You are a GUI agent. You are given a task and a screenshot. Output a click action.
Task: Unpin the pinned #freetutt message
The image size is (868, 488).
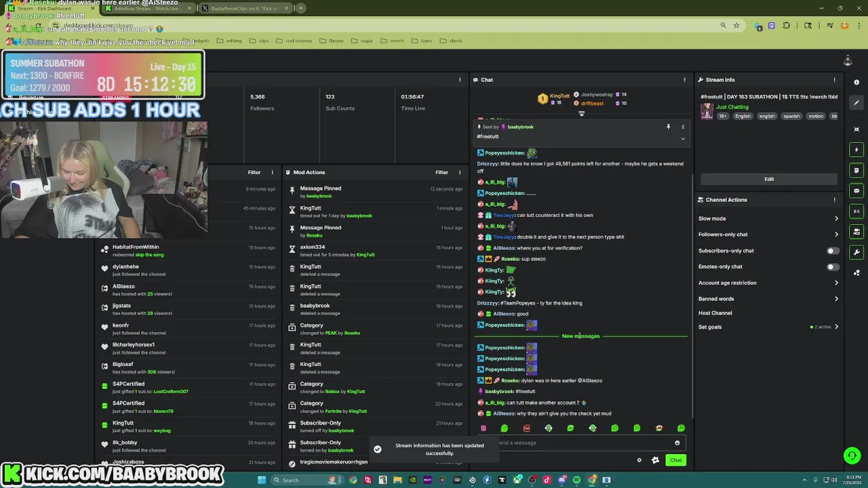668,127
